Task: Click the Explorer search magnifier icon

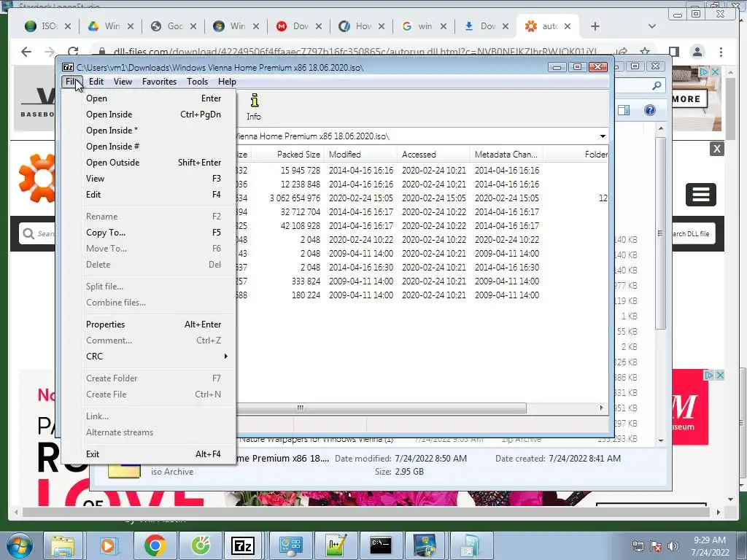Action: (x=657, y=85)
